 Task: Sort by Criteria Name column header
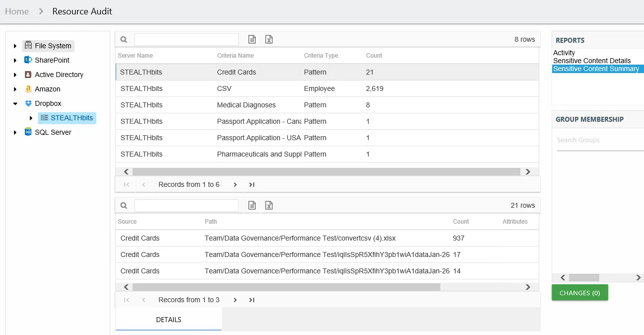(235, 56)
